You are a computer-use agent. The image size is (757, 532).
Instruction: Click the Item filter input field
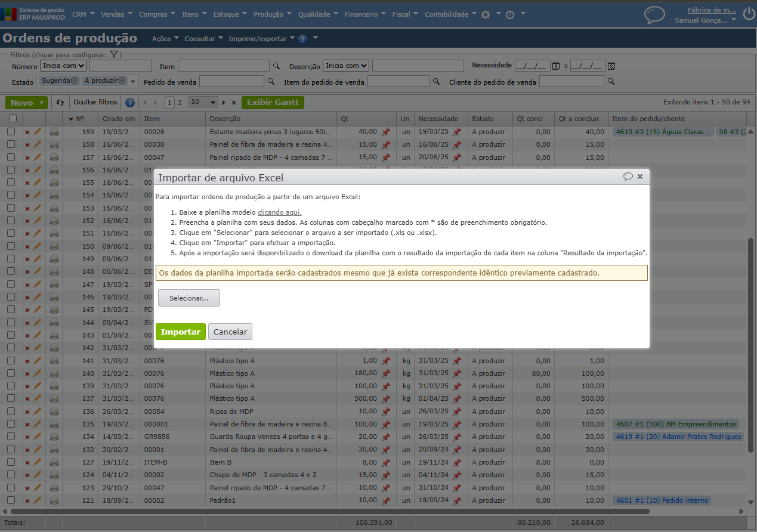[x=224, y=66]
